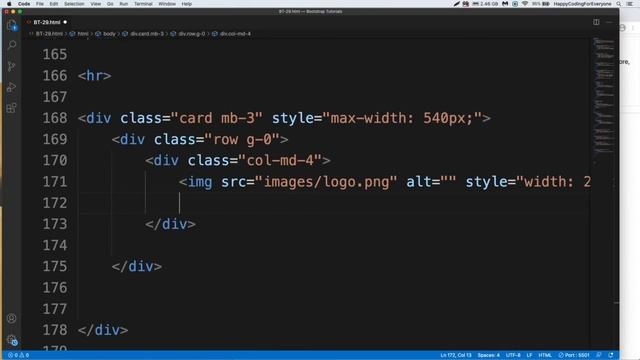Click the unsaved dot on BT-29.html tab
Viewport: 640px width, 360px height.
pos(65,22)
